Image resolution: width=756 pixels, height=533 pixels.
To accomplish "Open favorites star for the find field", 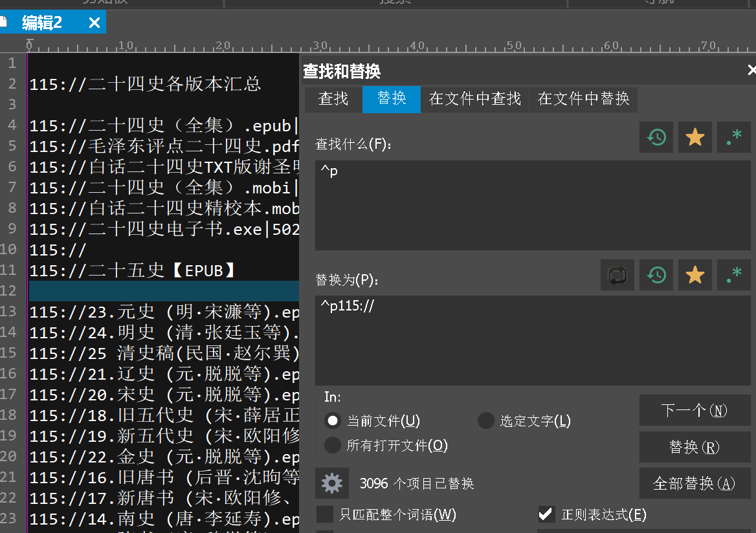I will pos(695,137).
